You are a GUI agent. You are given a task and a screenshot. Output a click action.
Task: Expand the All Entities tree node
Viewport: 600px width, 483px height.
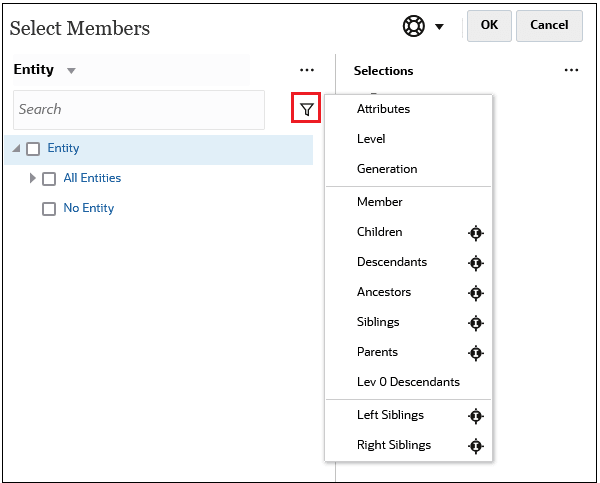tap(33, 178)
